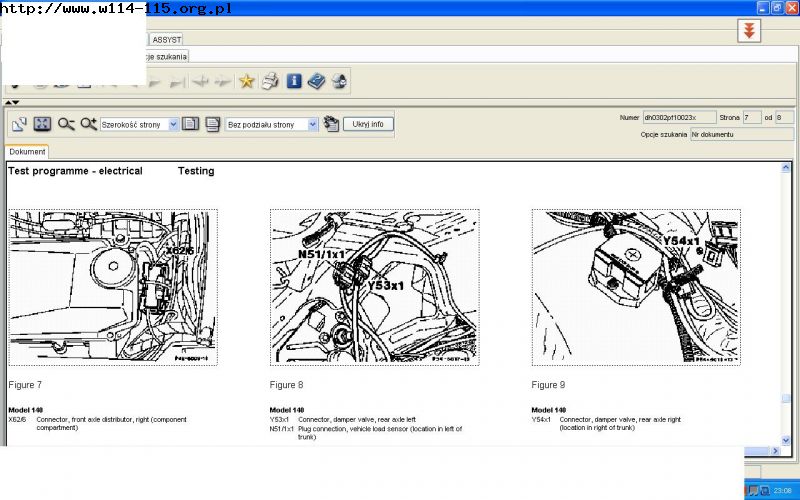800x500 pixels.
Task: Click the 'Figure 8' caption
Action: [286, 385]
